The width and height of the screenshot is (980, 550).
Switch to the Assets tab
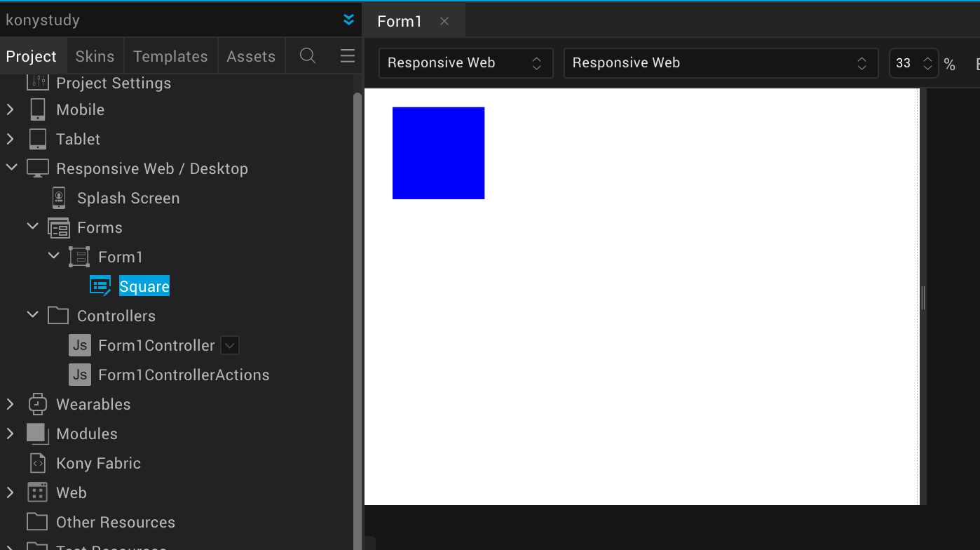tap(251, 56)
